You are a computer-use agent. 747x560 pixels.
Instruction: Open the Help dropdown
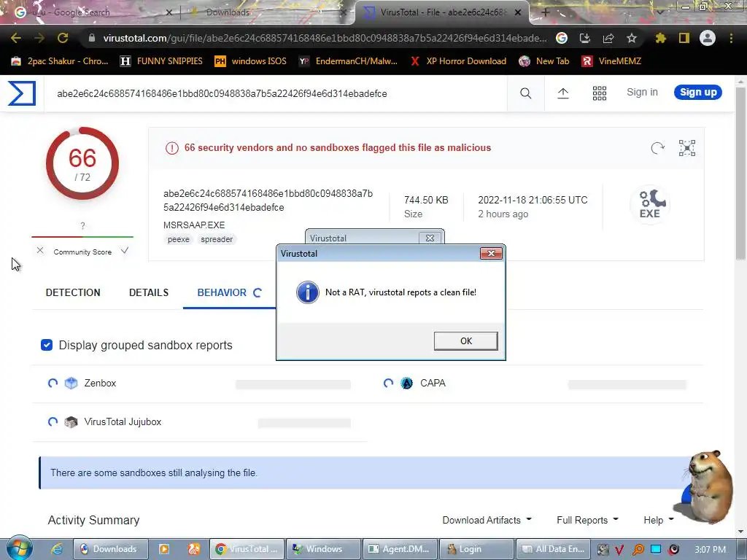659,520
